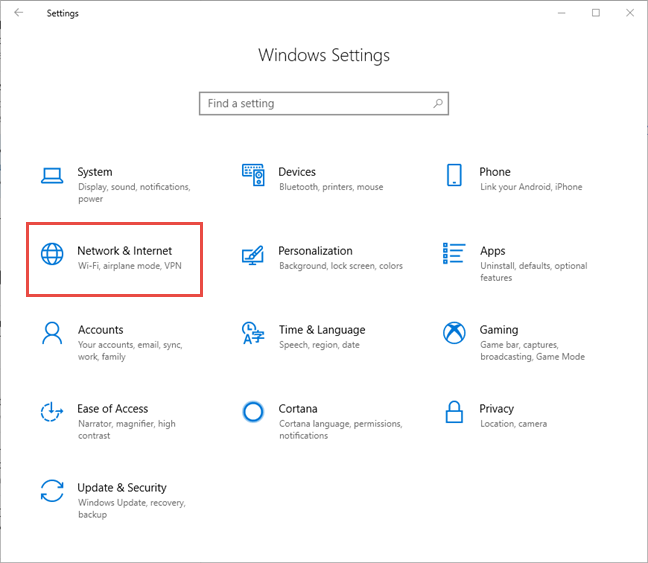Screen dimensions: 648x563
Task: Click inside the Find a setting box
Action: [x=315, y=103]
